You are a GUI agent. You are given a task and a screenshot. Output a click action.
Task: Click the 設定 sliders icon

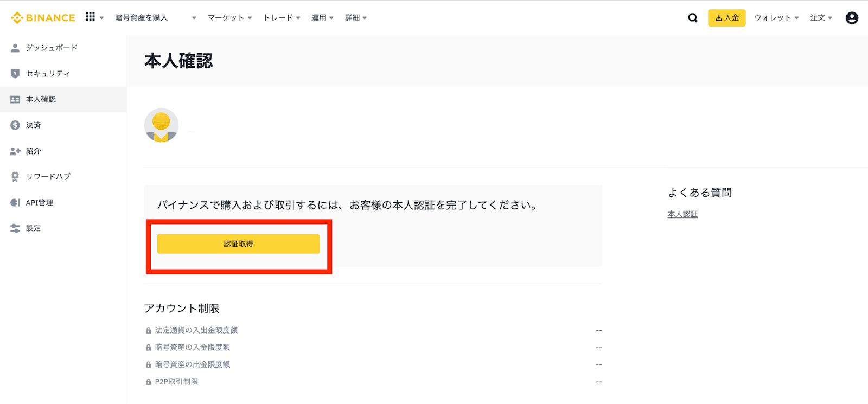tap(15, 228)
